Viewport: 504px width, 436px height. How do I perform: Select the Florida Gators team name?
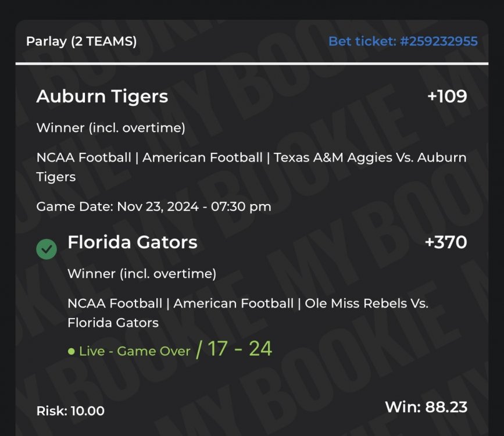[133, 242]
